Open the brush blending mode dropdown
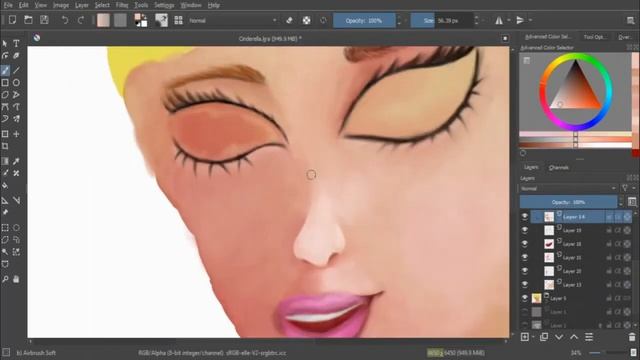This screenshot has height=360, width=640. pyautogui.click(x=233, y=20)
